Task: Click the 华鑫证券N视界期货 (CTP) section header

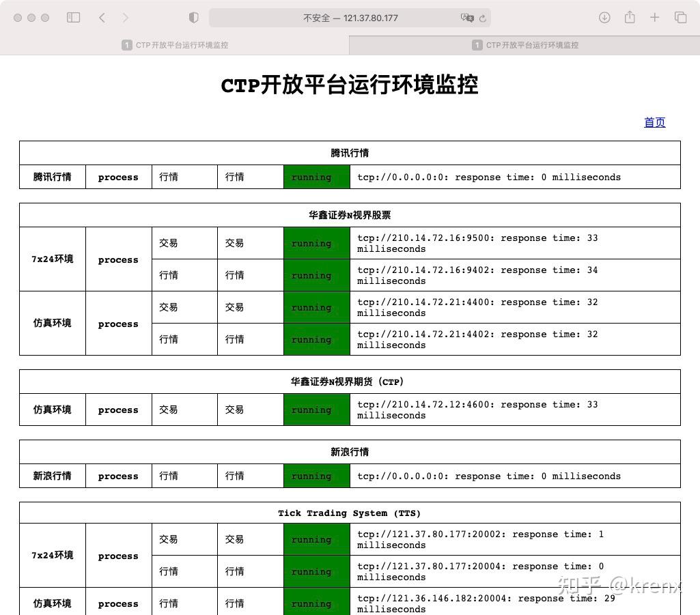Action: (350, 382)
